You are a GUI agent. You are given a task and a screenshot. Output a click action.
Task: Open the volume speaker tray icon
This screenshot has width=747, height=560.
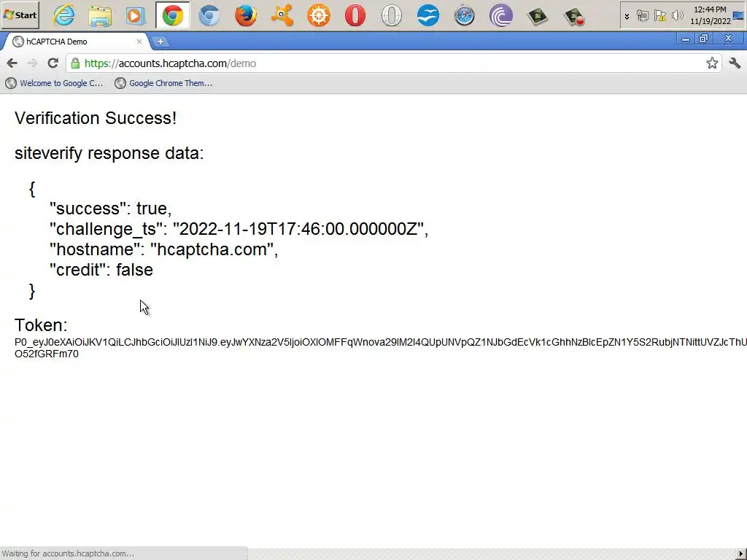677,16
